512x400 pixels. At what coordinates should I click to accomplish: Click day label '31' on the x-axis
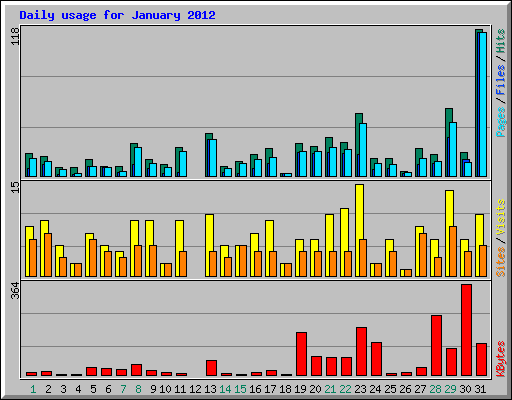pos(480,389)
